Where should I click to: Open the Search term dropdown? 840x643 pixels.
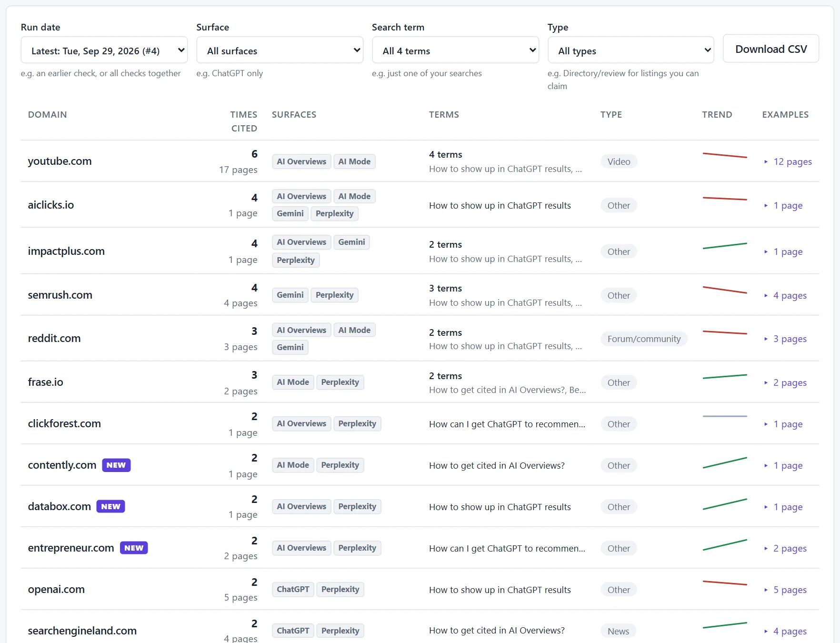tap(455, 50)
